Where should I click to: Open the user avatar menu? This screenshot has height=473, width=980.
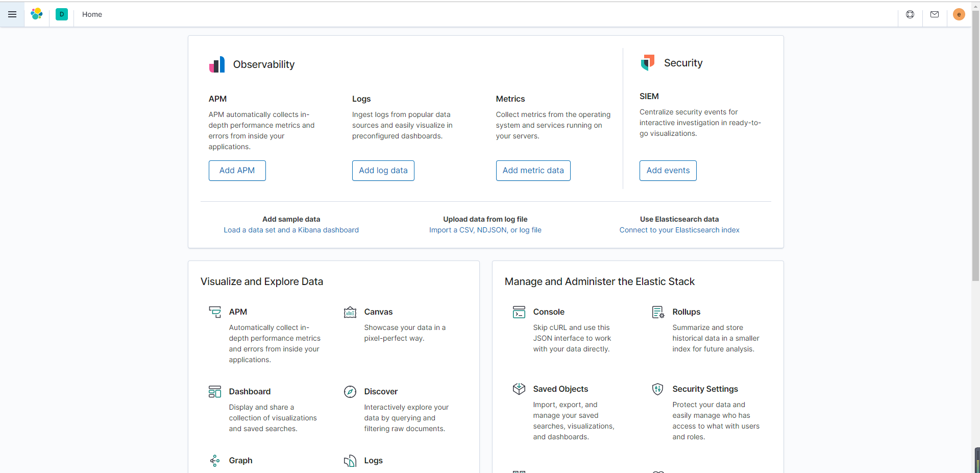(x=959, y=14)
